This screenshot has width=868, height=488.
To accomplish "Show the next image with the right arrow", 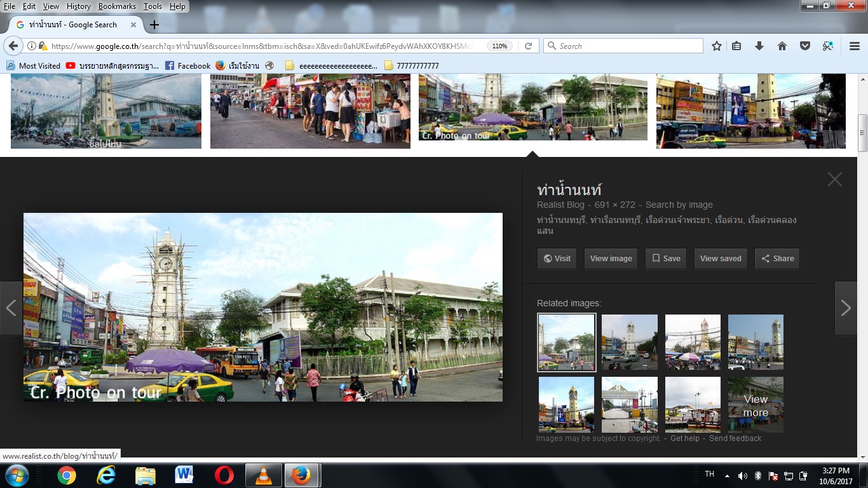I will 845,308.
